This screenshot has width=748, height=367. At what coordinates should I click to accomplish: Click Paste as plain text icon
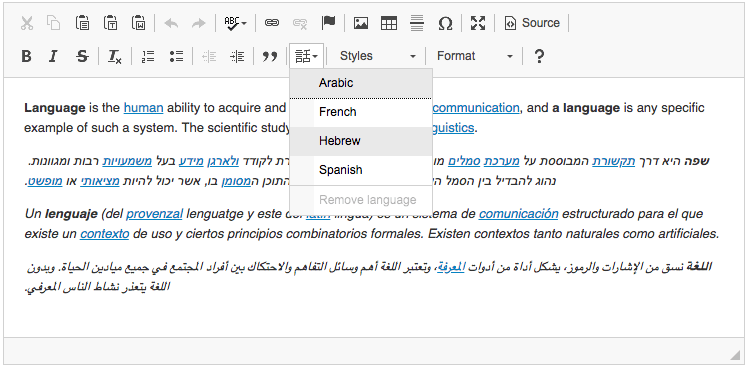(110, 23)
